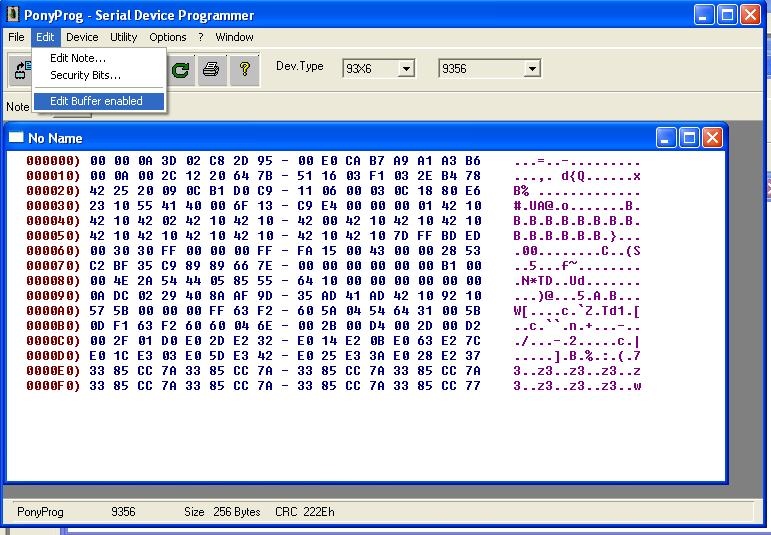The height and width of the screenshot is (535, 771).
Task: Click PonyProg text in status bar
Action: click(40, 512)
